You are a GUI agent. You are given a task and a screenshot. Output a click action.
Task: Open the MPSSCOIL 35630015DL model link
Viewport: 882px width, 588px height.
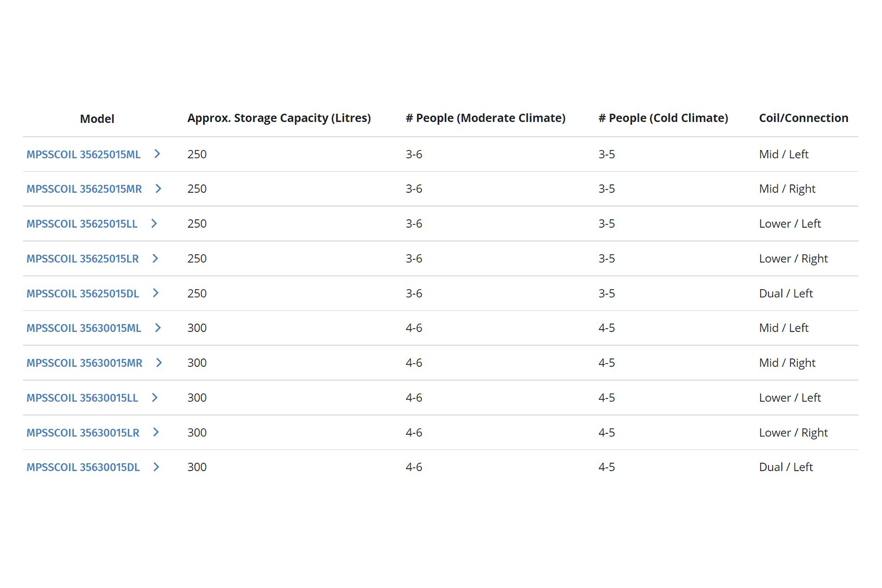(x=83, y=467)
